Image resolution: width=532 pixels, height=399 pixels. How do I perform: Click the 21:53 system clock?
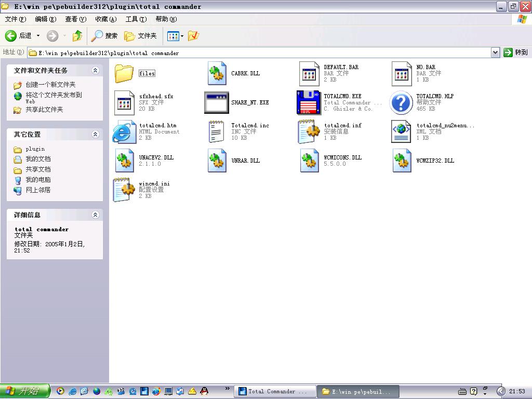tap(517, 392)
